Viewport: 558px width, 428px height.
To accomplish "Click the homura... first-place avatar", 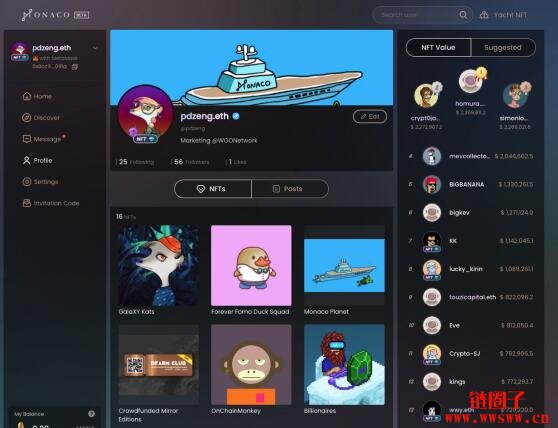I will (x=470, y=81).
